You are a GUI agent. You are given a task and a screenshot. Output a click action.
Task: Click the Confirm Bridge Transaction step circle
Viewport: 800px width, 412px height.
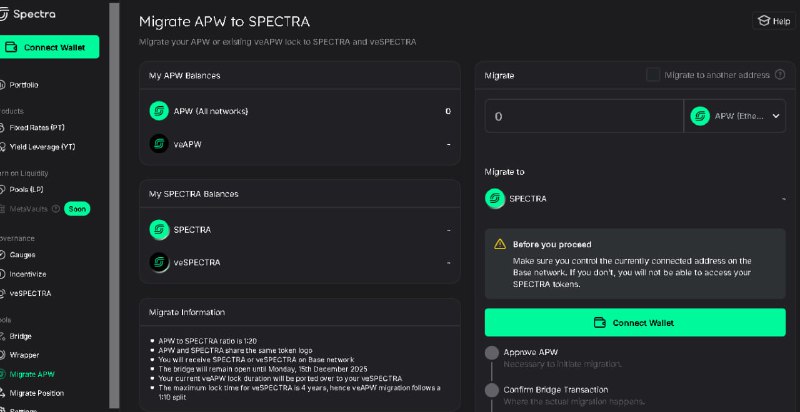(491, 389)
